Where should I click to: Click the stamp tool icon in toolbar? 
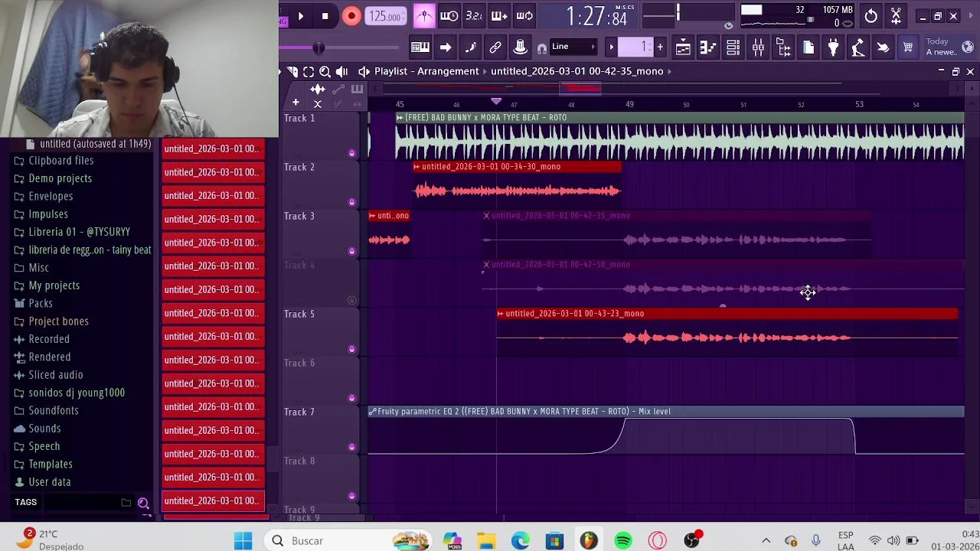(520, 47)
